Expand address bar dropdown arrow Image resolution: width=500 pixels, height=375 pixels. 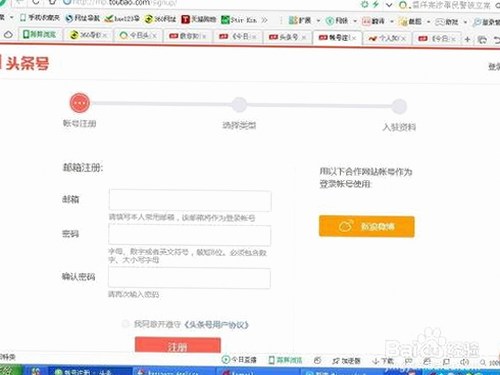[389, 5]
